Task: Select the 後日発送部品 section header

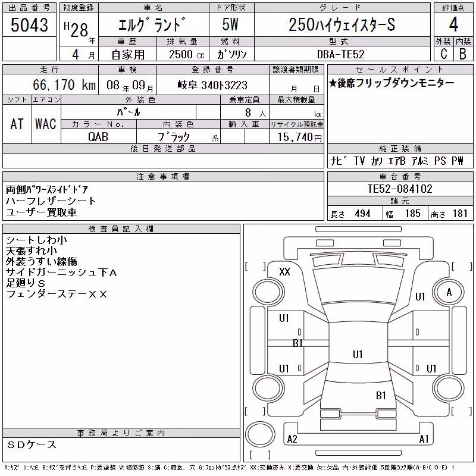Action: point(163,148)
